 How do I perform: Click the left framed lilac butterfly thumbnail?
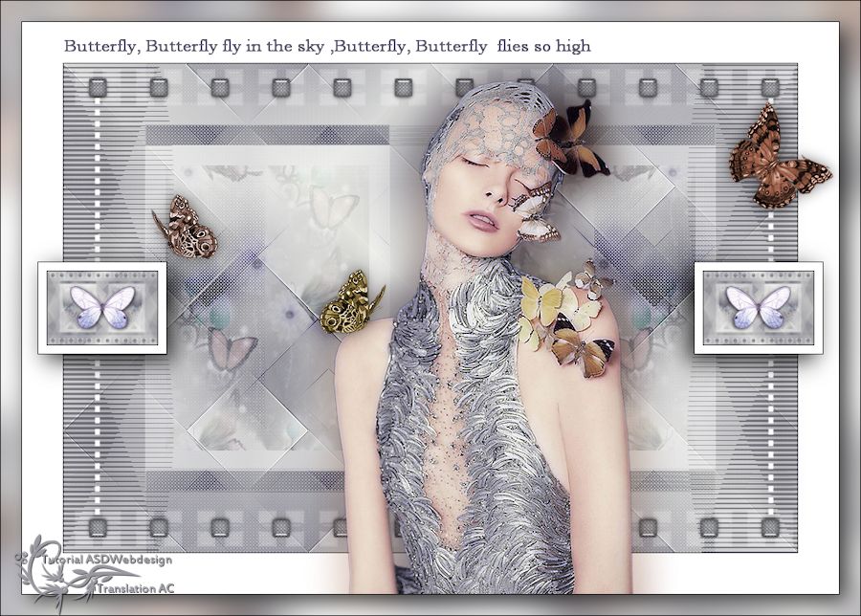pyautogui.click(x=102, y=308)
